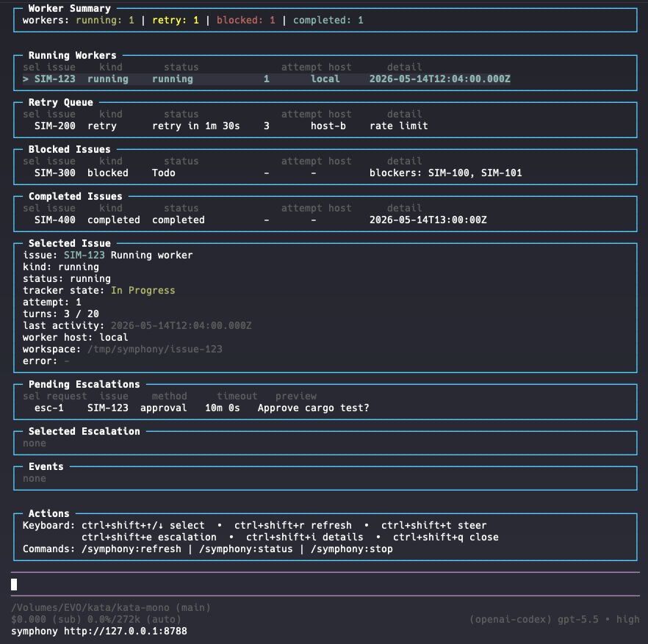Click the Selected Escalation 'none' text
Screen dimensions: 648x644
35,444
